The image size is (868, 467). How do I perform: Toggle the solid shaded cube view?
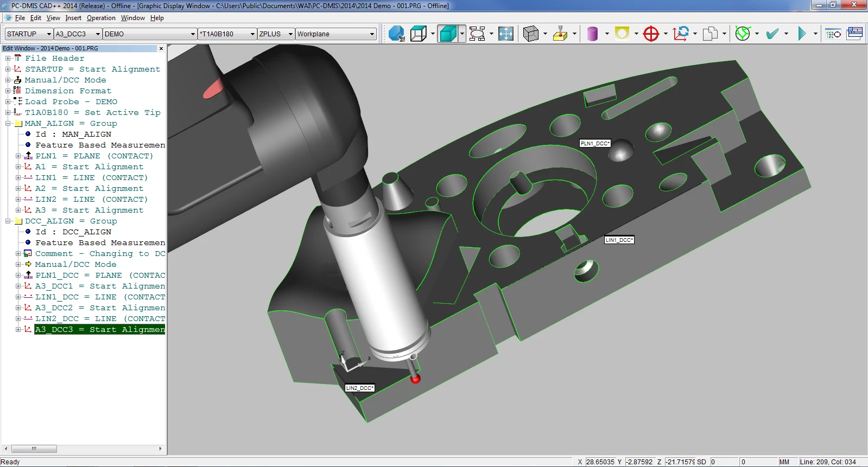pyautogui.click(x=447, y=34)
